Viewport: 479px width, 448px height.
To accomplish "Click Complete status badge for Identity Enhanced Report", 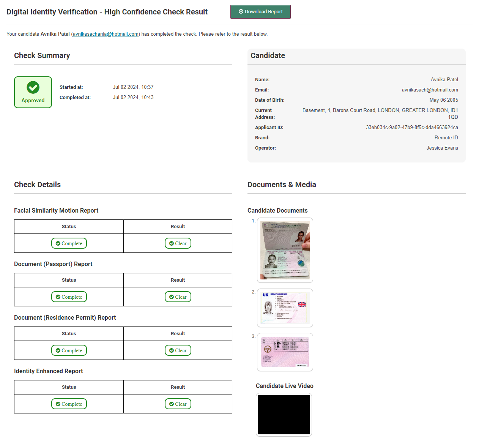I will click(69, 404).
